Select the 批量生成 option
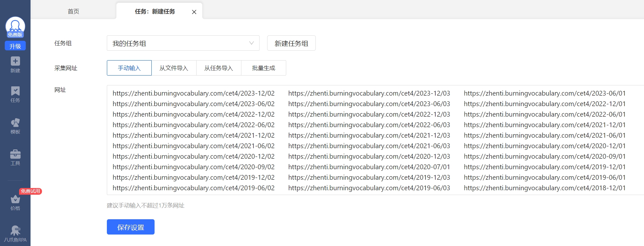Image resolution: width=644 pixels, height=246 pixels. point(264,68)
